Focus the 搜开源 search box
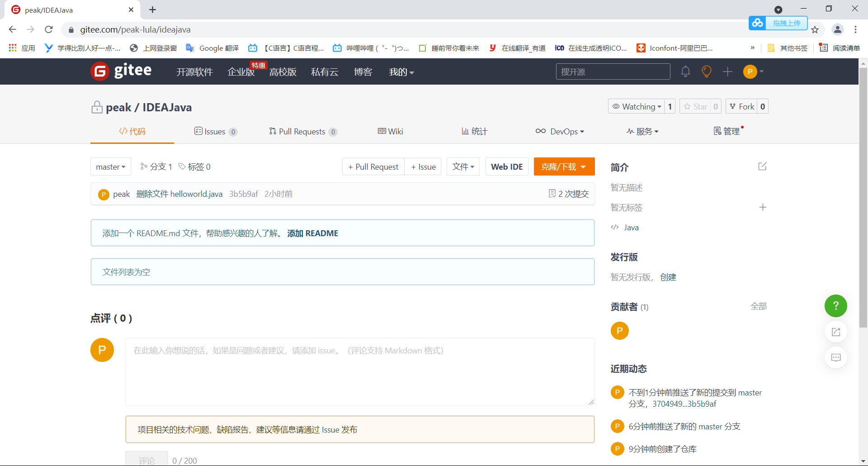 point(613,71)
